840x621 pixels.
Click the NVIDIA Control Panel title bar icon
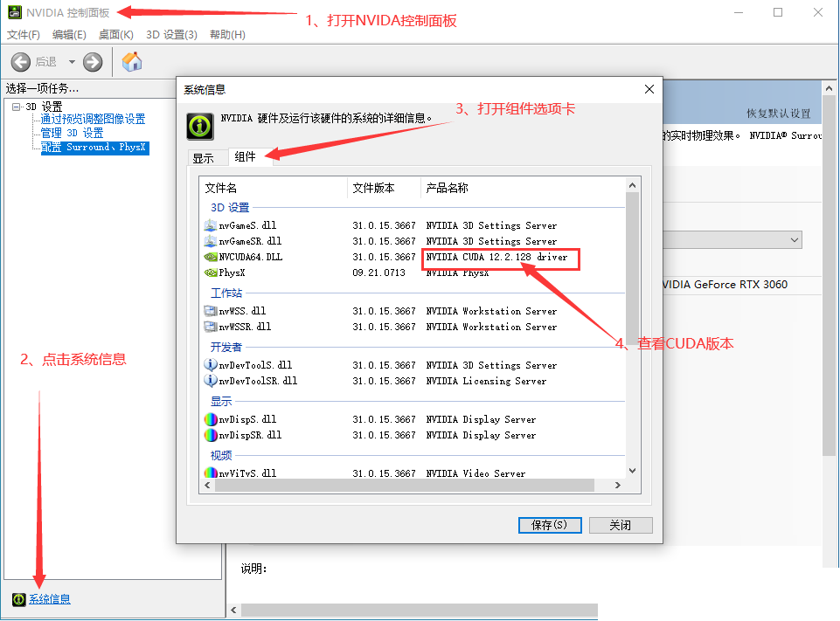(15, 12)
